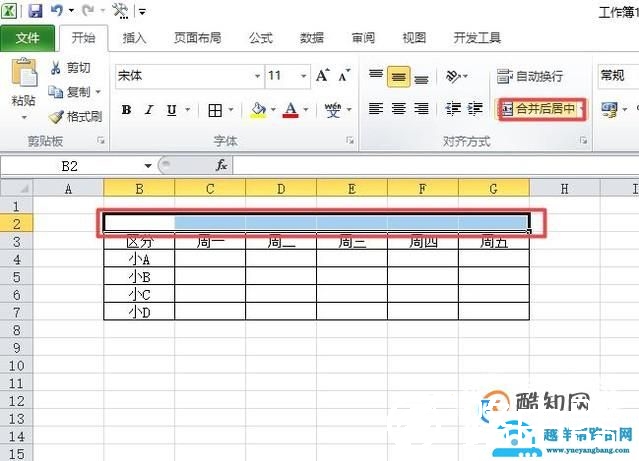Apply the yellow fill color bucket
This screenshot has width=639, height=461.
pyautogui.click(x=258, y=110)
